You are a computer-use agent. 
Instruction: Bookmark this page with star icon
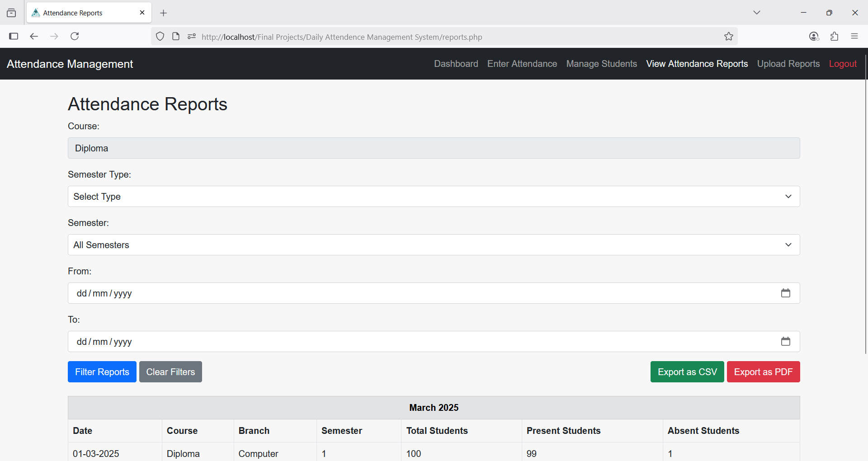coord(728,37)
